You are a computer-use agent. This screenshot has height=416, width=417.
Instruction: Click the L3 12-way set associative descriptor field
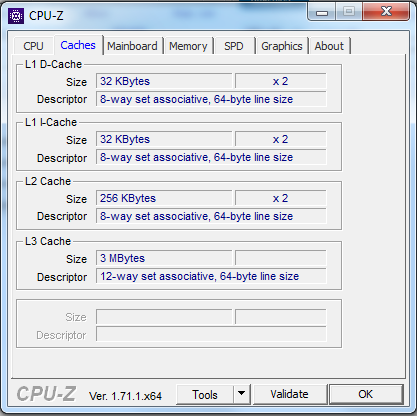pos(211,276)
